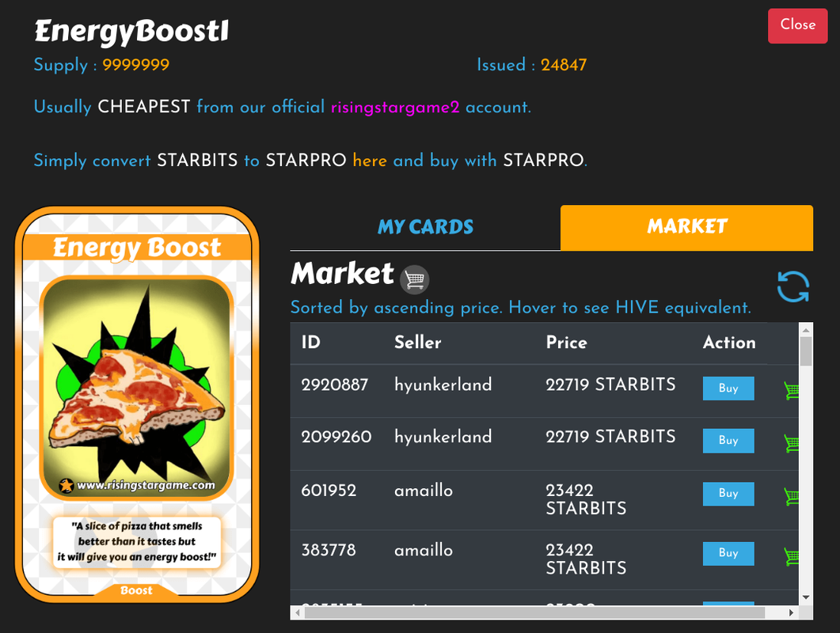
Task: Click the Supply value 9999999
Action: click(135, 65)
